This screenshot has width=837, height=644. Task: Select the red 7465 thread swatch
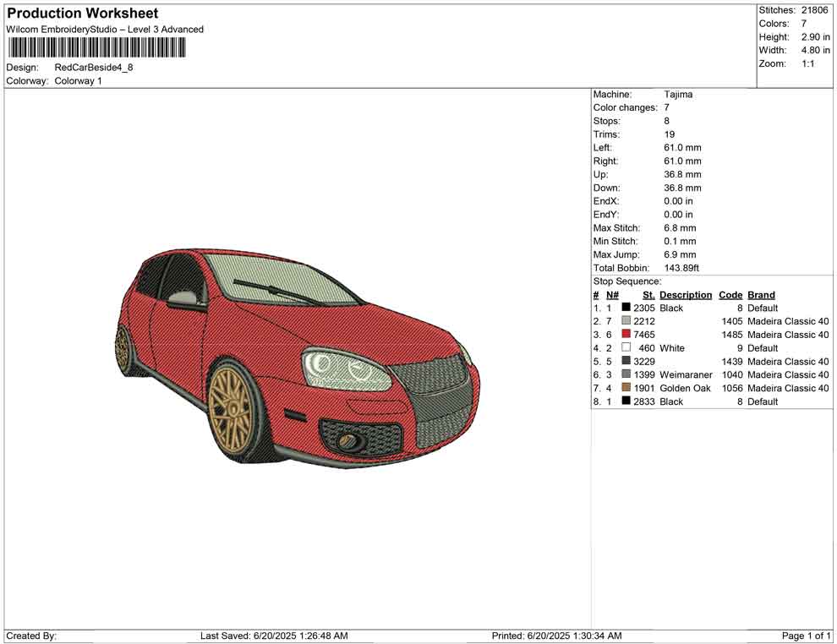point(626,335)
